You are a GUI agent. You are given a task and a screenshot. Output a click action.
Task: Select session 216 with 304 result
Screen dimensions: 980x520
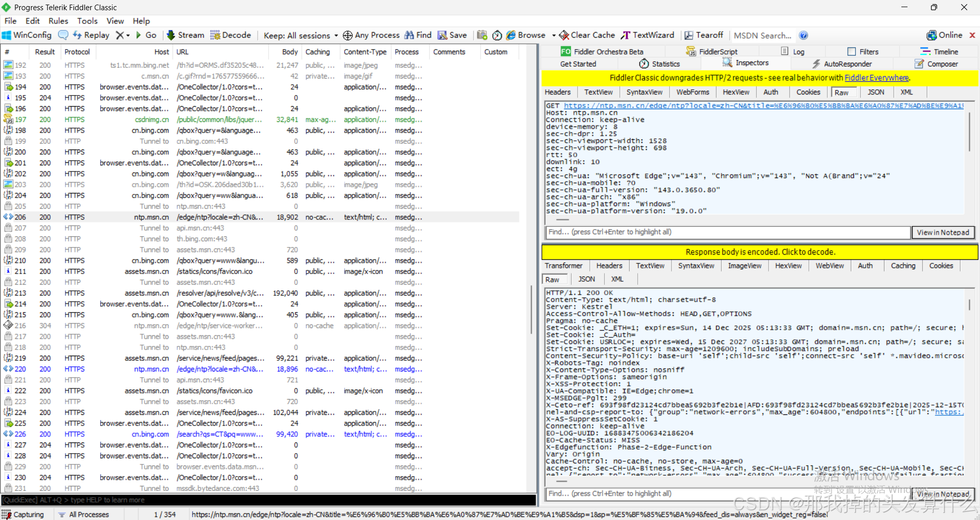(x=260, y=326)
